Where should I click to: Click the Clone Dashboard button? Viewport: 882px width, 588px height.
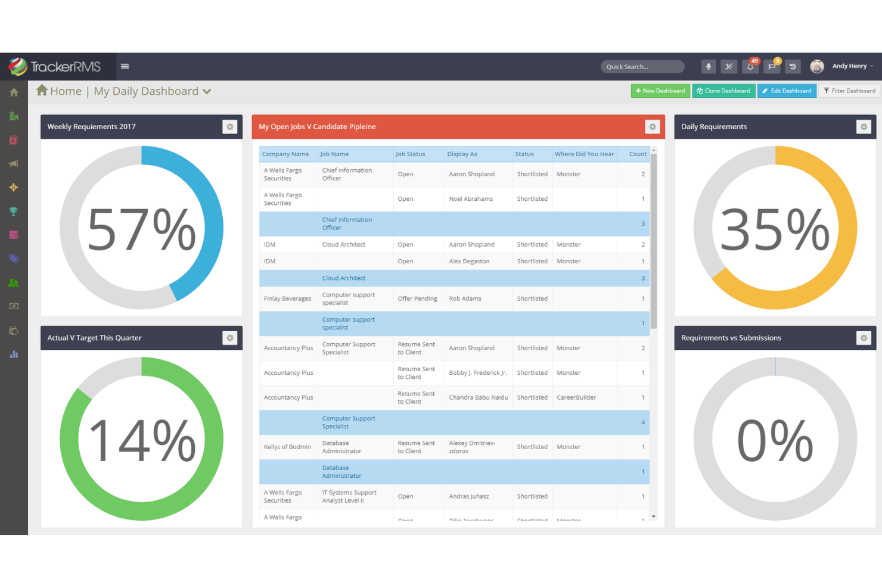pyautogui.click(x=723, y=91)
